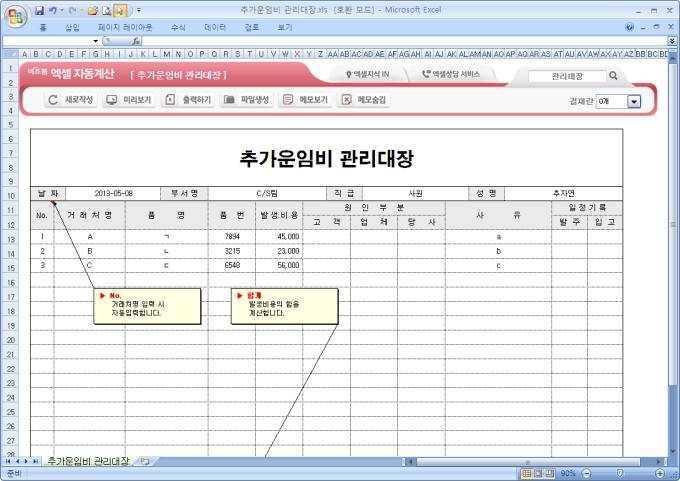Expand the formula bar
680x481 pixels.
pyautogui.click(x=672, y=41)
